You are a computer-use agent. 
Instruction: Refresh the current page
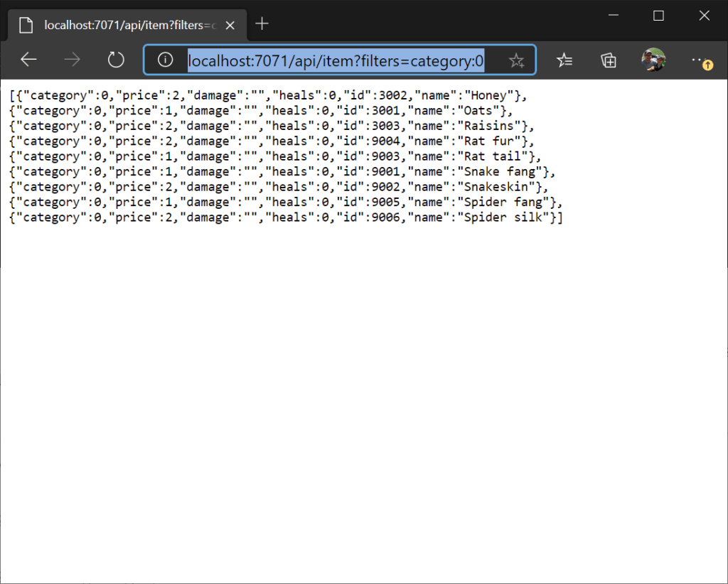pyautogui.click(x=116, y=60)
